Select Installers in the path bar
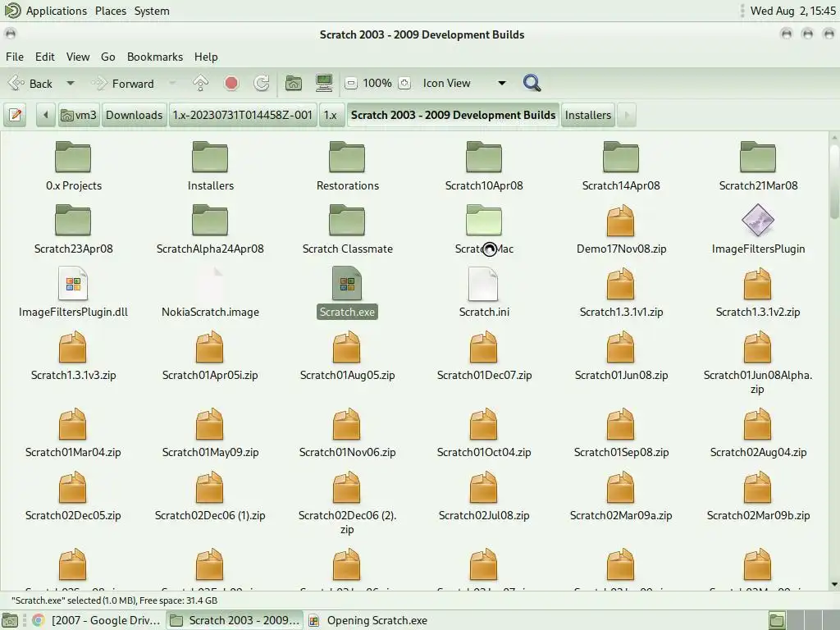840x630 pixels. 587,115
